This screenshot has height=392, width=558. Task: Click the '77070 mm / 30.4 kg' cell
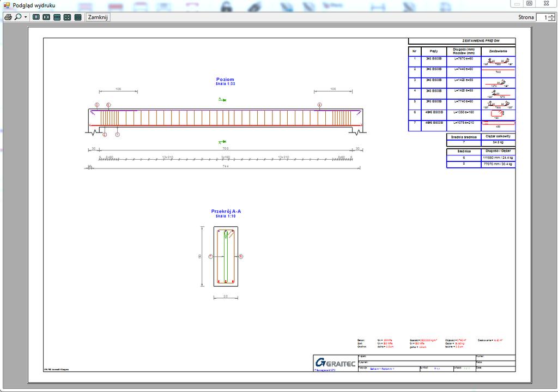pos(498,164)
